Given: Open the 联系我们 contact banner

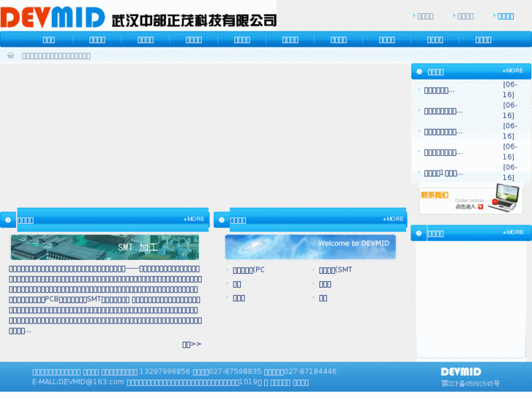Looking at the screenshot, I should (471, 199).
